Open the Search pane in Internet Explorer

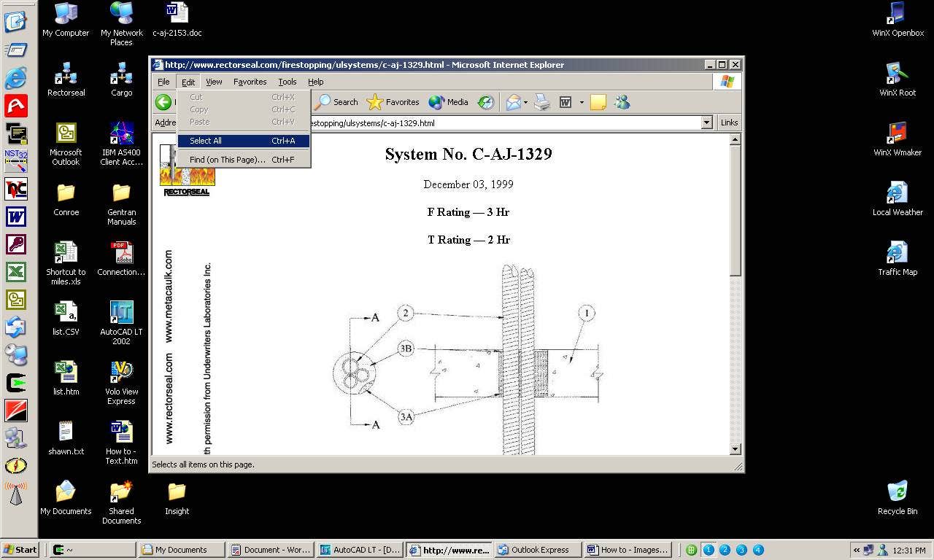click(x=336, y=102)
